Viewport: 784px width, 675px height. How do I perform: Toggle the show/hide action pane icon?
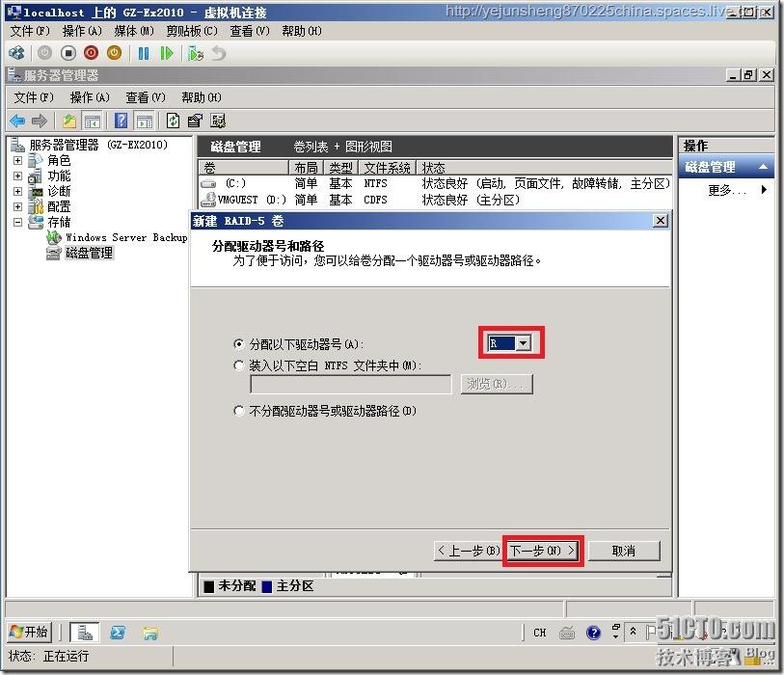[145, 121]
